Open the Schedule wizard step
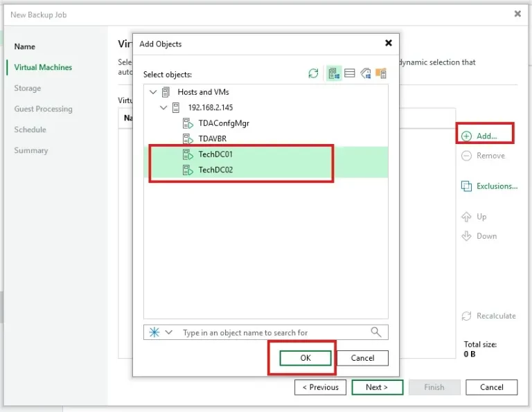This screenshot has width=532, height=412. click(x=30, y=129)
